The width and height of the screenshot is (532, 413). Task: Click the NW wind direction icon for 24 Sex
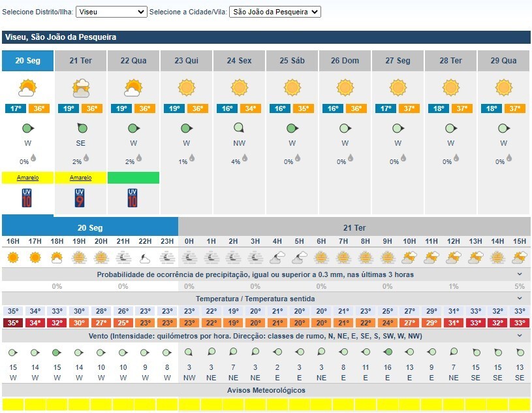coord(240,128)
